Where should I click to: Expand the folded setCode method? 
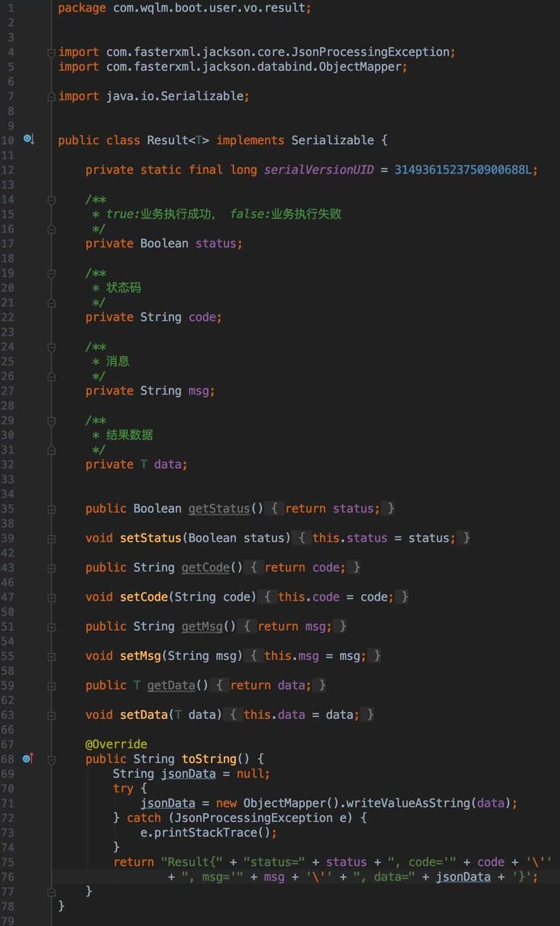click(x=51, y=598)
